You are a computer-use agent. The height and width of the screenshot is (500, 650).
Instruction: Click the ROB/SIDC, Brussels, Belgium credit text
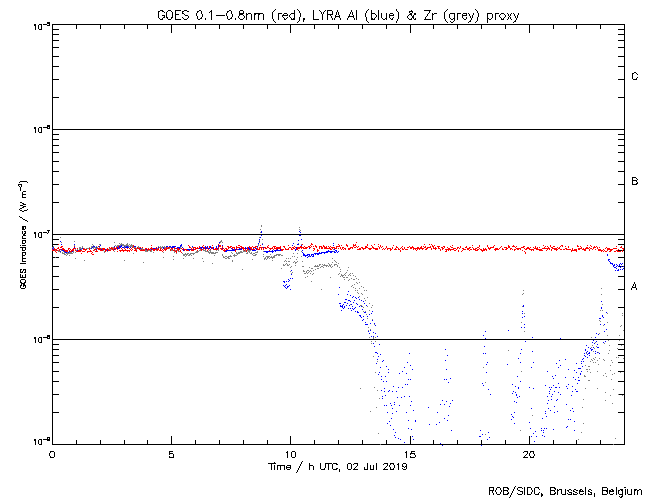[x=565, y=491]
